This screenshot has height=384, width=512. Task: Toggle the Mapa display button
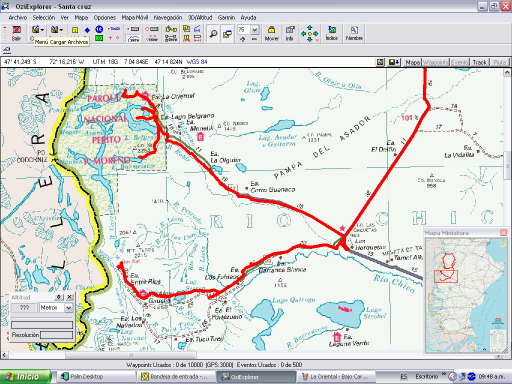412,62
